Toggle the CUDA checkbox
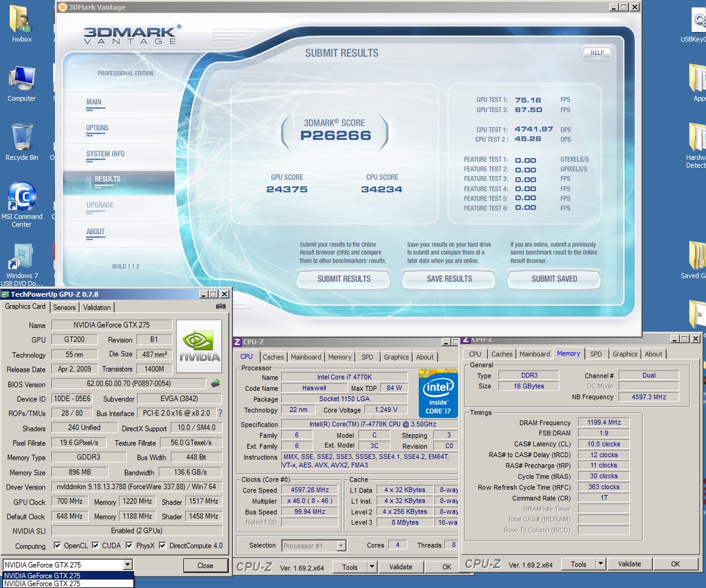 click(95, 545)
